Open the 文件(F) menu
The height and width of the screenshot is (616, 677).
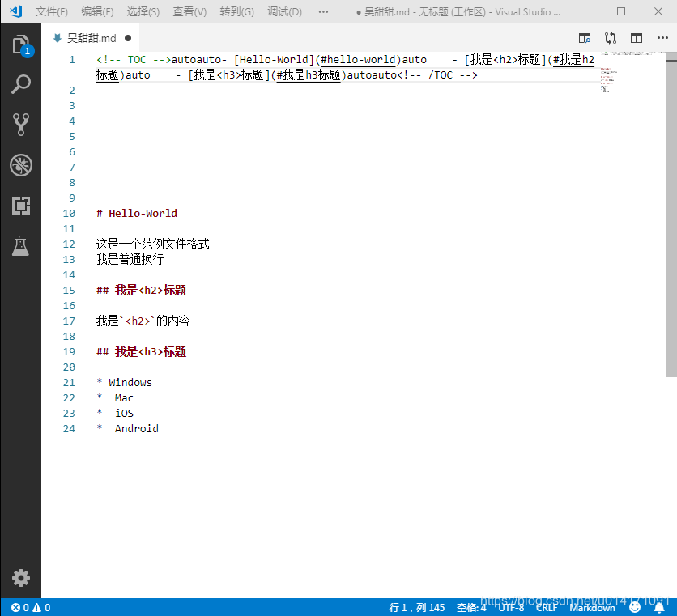coord(52,11)
